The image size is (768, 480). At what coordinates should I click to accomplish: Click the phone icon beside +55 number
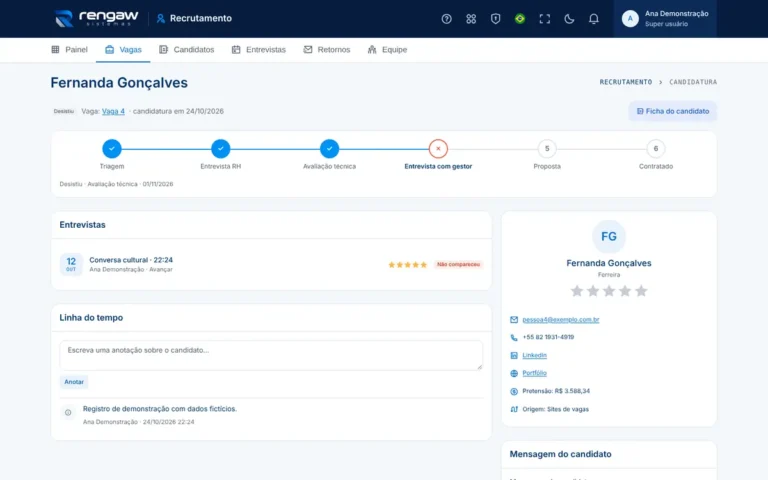[514, 337]
